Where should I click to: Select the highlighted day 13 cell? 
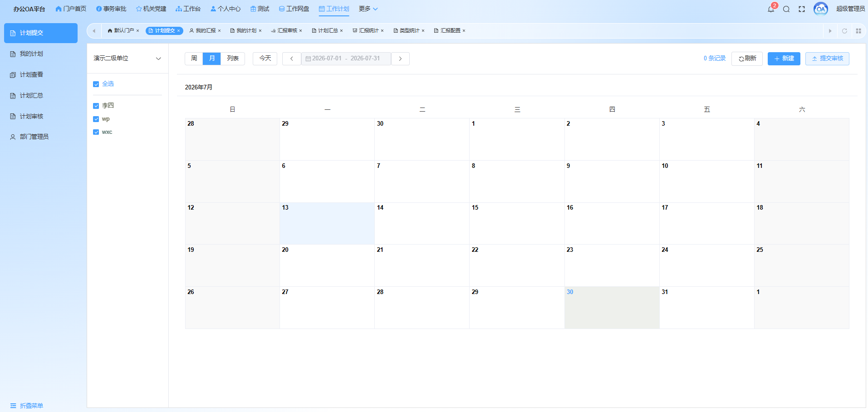[x=327, y=224]
